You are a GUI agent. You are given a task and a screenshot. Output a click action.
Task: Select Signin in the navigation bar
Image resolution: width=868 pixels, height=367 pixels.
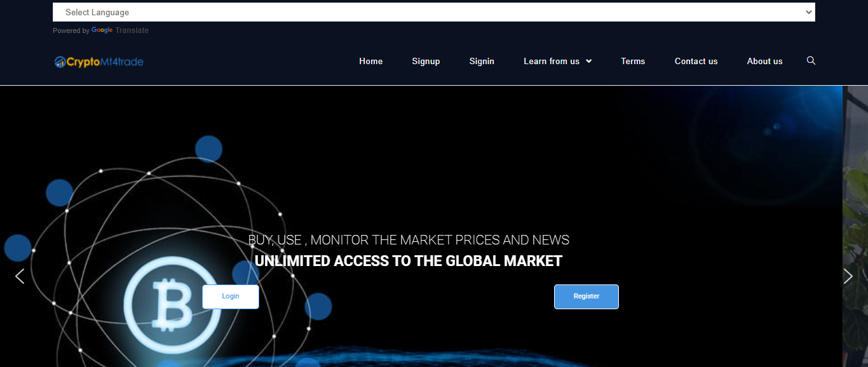[482, 62]
